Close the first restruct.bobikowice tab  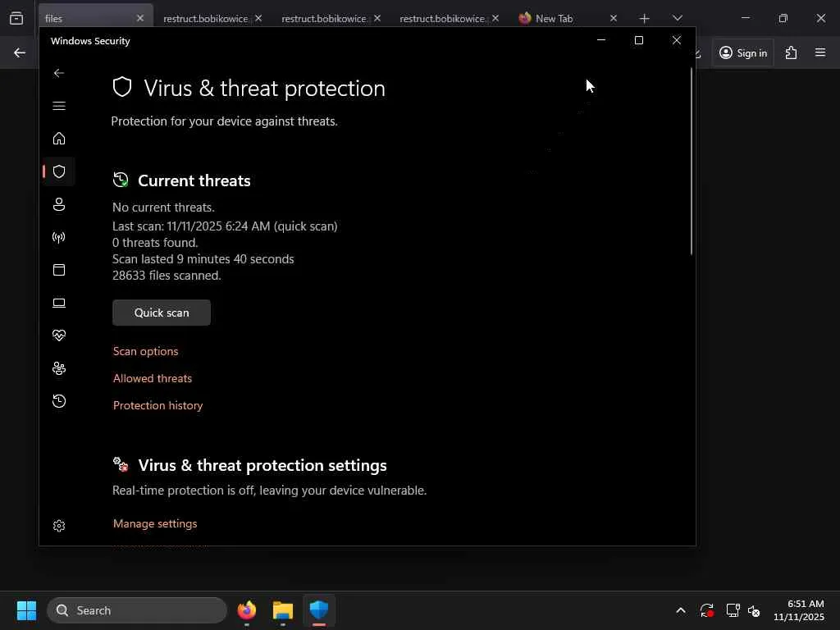(x=258, y=18)
